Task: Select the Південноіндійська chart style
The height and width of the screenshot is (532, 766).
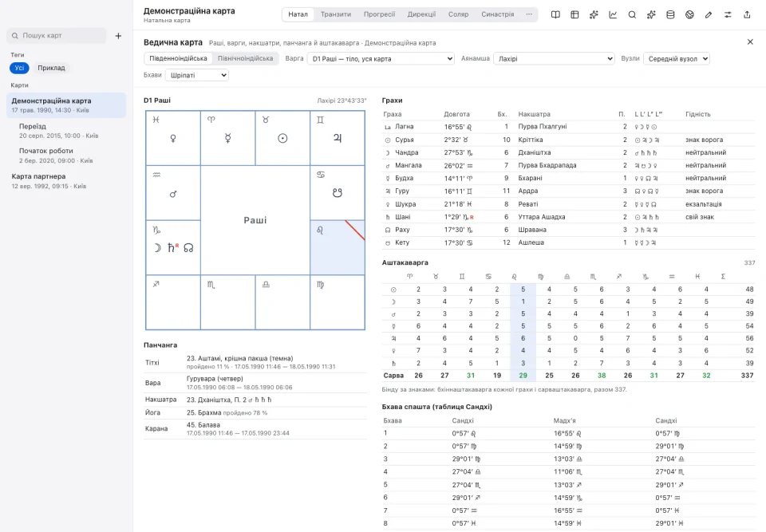Action: tap(178, 58)
